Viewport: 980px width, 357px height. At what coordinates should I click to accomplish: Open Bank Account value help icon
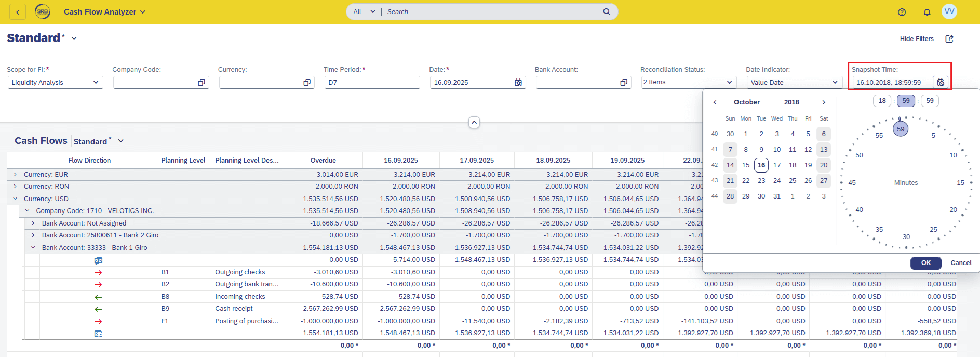(624, 83)
